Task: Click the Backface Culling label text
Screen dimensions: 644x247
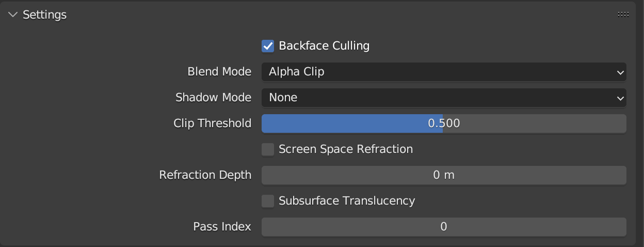Action: pos(324,46)
